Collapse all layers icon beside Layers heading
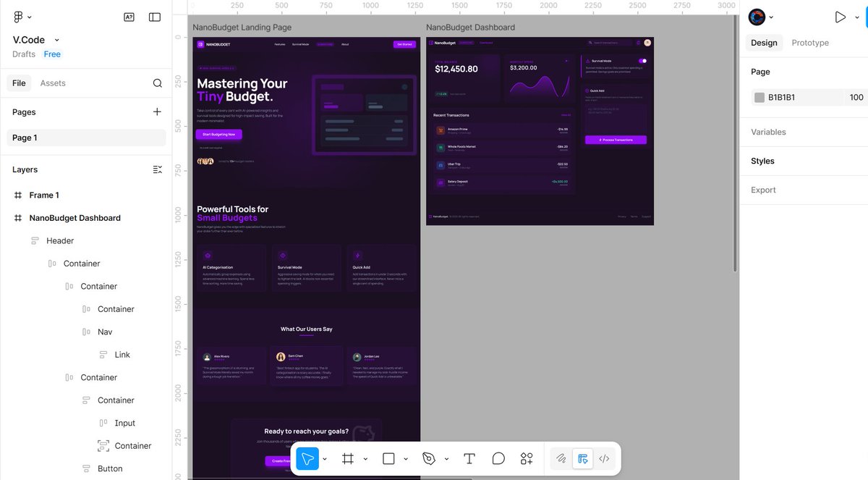 tap(158, 169)
